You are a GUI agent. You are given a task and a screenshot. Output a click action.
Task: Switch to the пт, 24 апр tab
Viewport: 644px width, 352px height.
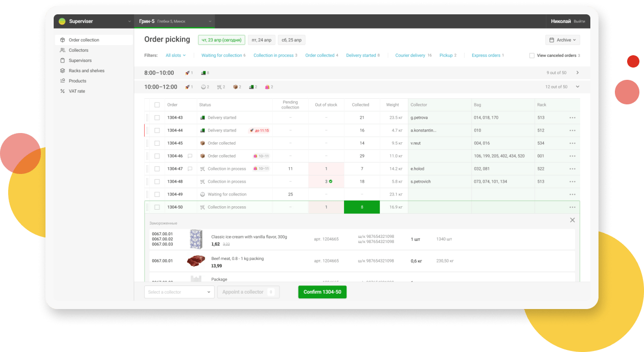point(261,39)
